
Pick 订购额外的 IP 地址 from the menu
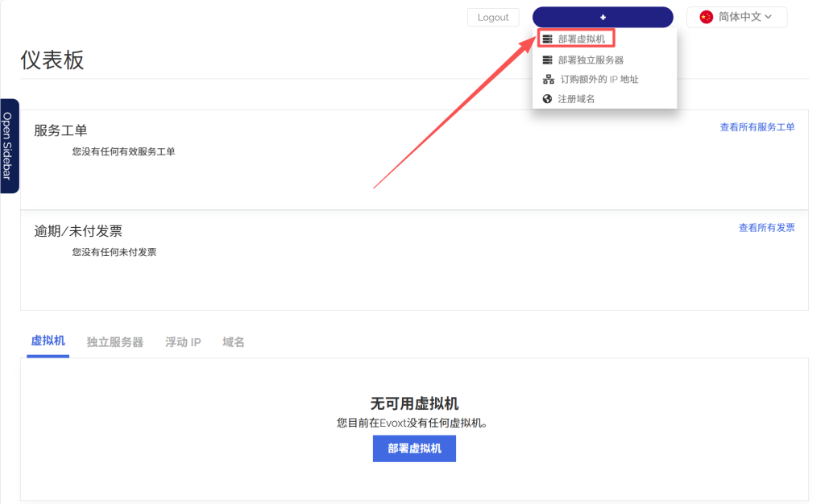[x=599, y=79]
